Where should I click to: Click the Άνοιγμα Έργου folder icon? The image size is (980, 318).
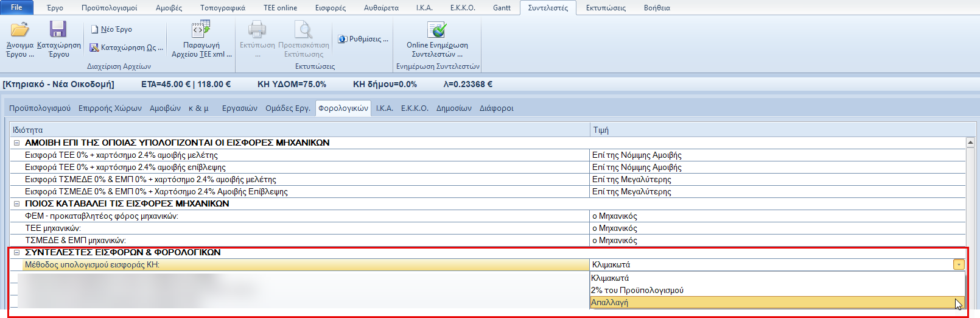(19, 30)
